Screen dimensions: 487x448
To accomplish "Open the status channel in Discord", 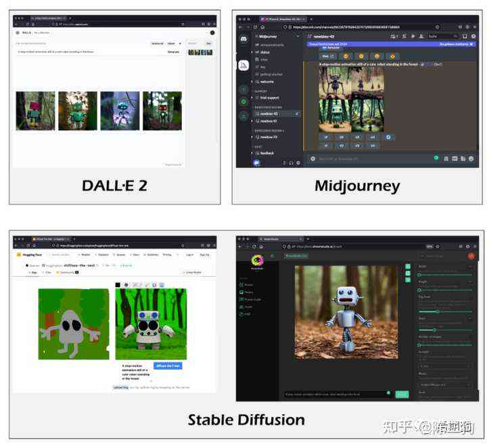I will (262, 52).
